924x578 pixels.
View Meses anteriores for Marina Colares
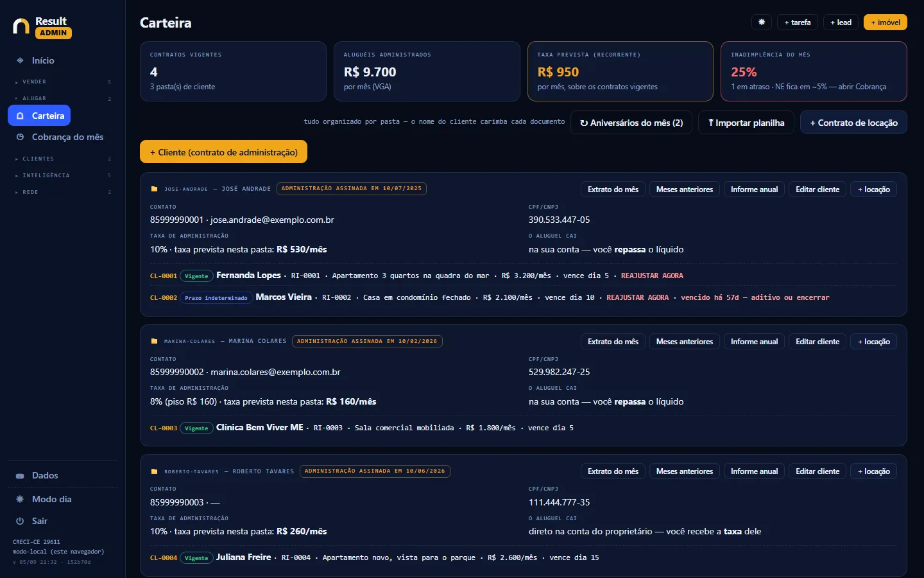coord(685,342)
